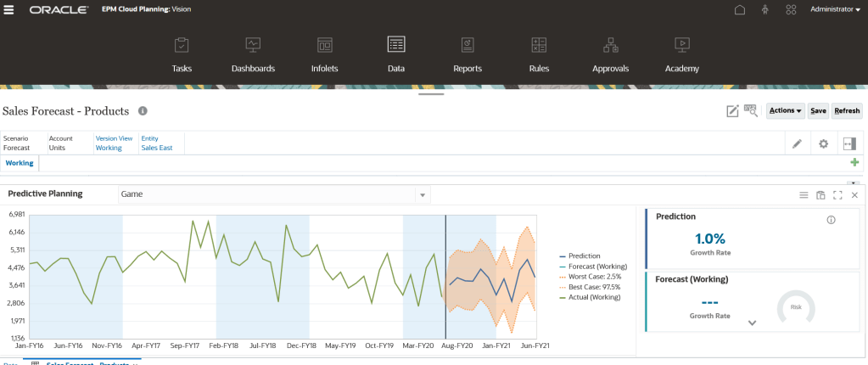Screen dimensions: 868x365
Task: Click the pencil edit members icon
Action: click(x=797, y=143)
